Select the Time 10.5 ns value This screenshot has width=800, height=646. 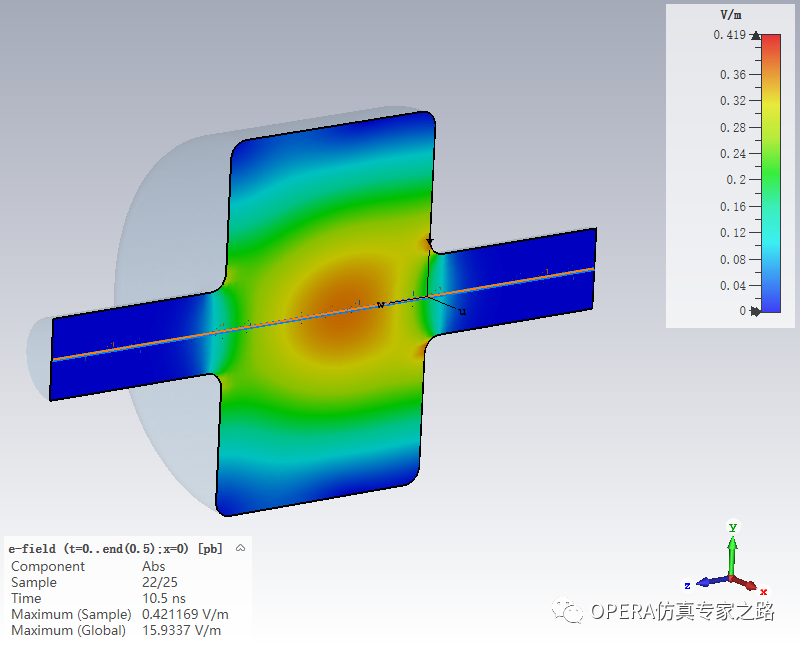[x=164, y=598]
